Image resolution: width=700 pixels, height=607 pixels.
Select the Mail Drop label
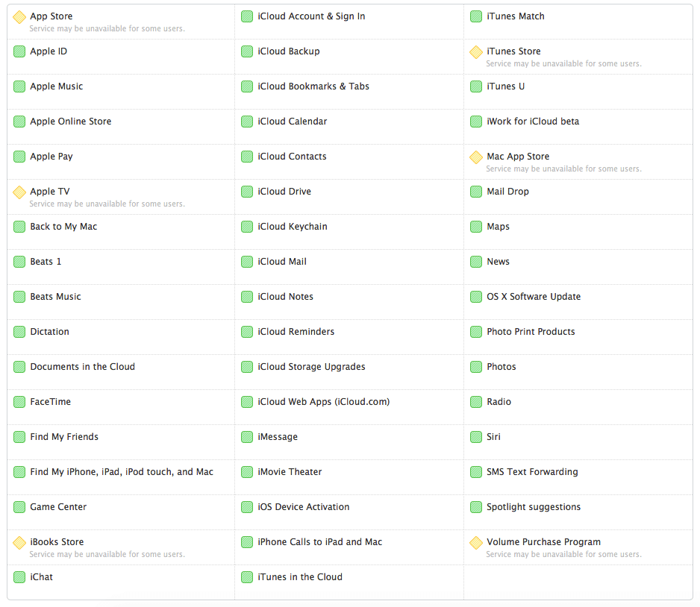pyautogui.click(x=507, y=192)
